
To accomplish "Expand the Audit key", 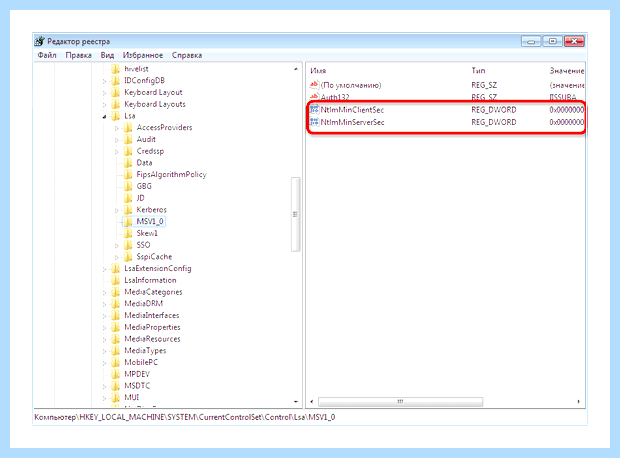I will click(117, 140).
